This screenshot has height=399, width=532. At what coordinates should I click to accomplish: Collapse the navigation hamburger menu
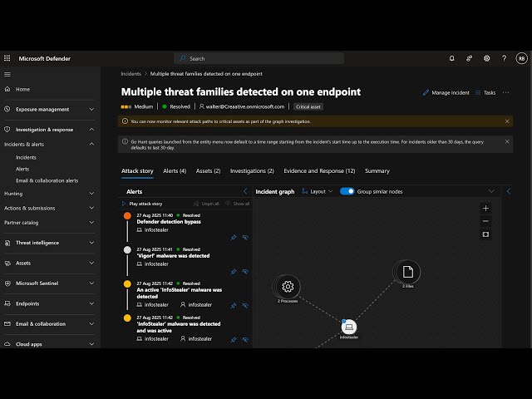[7, 74]
